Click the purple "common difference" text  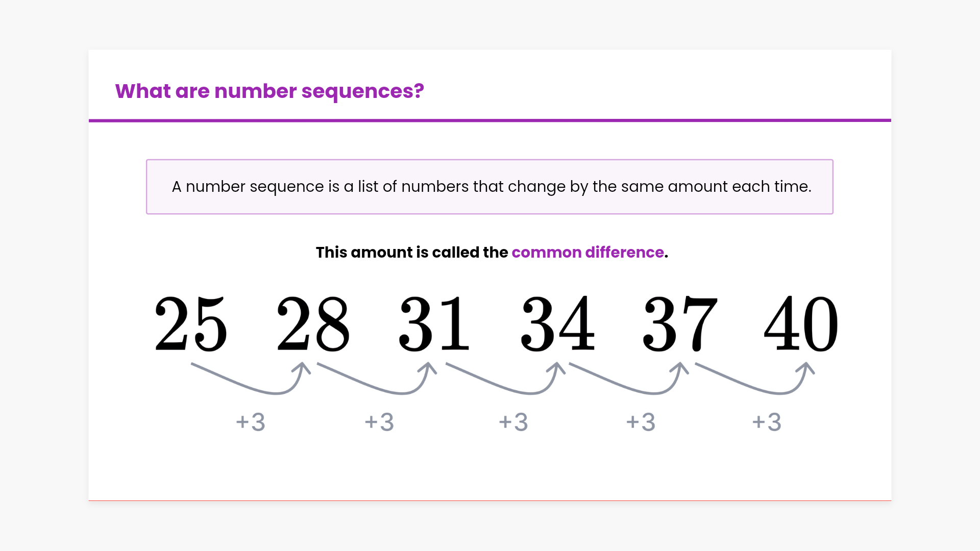pyautogui.click(x=587, y=253)
